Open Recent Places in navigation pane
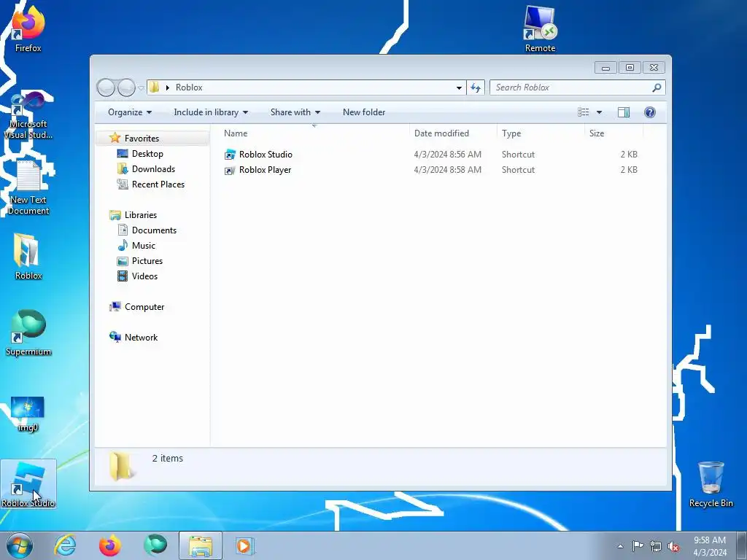Screen dimensions: 747x560 click(x=158, y=184)
